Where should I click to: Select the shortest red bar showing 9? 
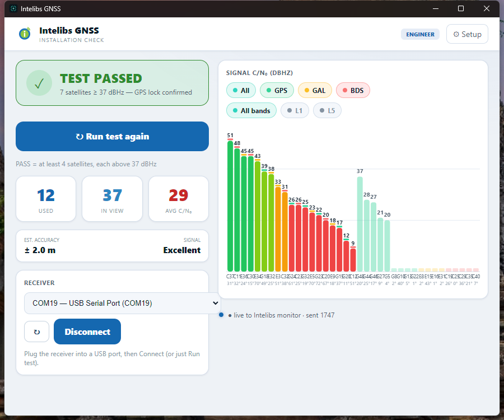pos(353,260)
